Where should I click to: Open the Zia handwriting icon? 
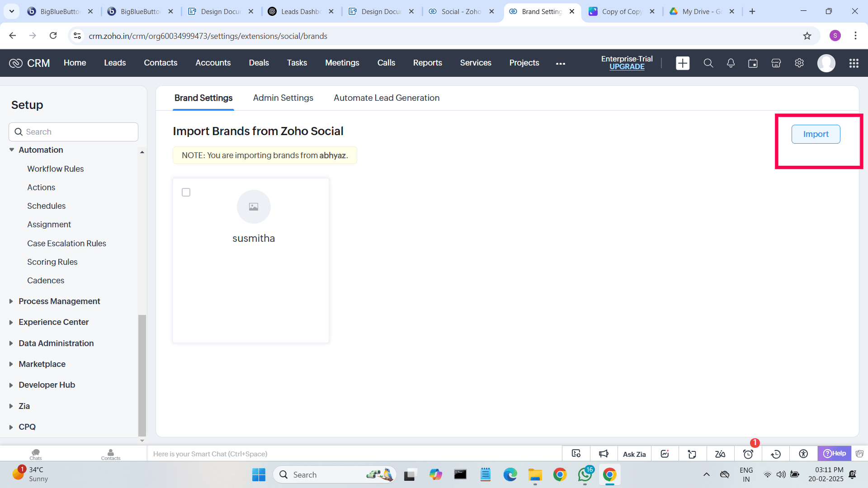coord(720,454)
